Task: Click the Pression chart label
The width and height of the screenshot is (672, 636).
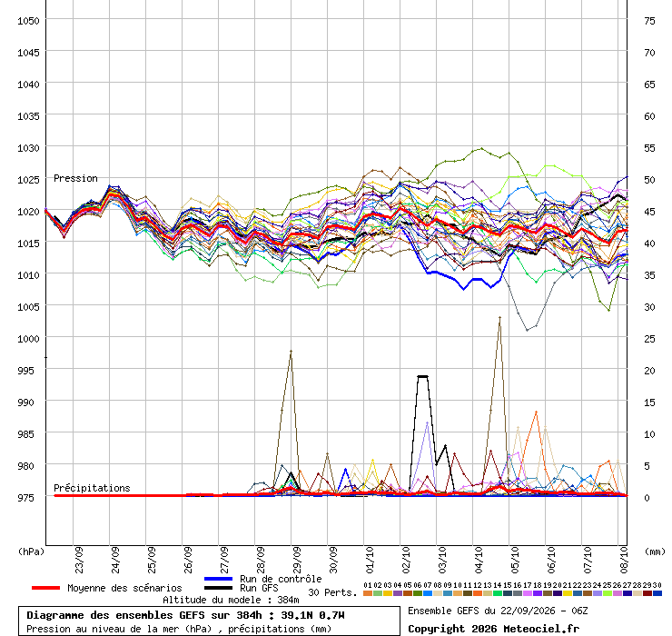Action: click(x=75, y=178)
